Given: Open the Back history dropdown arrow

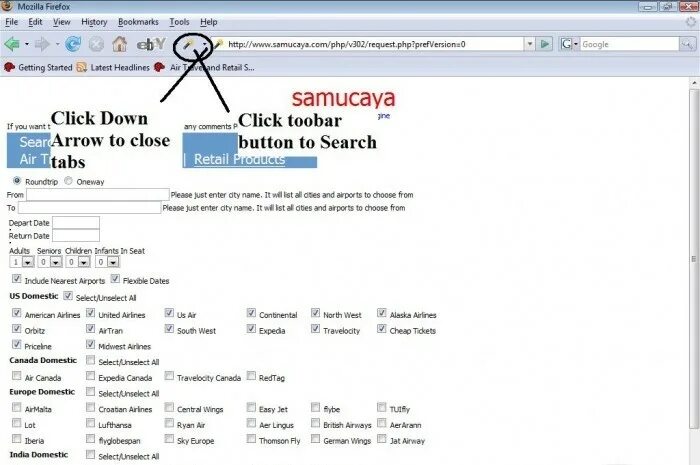Looking at the screenshot, I should point(27,44).
